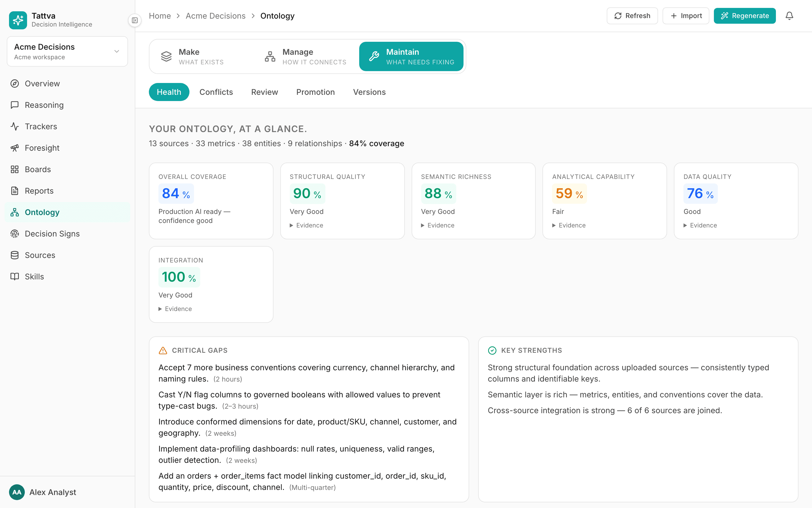Click the Ontology network icon in sidebar

15,212
